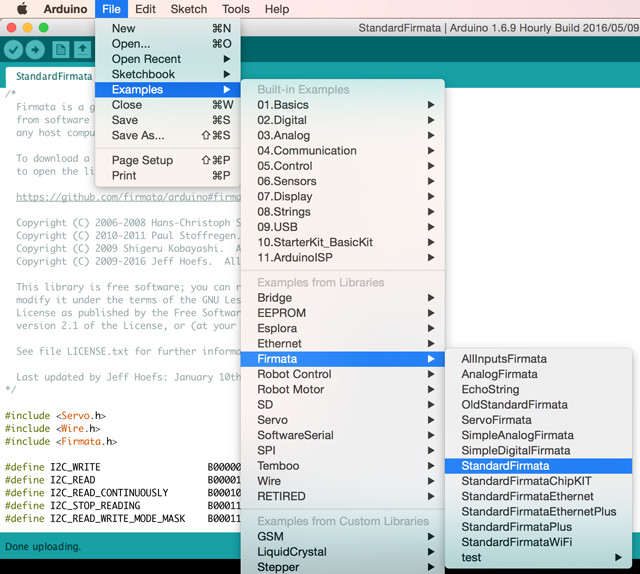Expand the LiquidCrystal custom library examples
The image size is (640, 574).
pyautogui.click(x=343, y=552)
